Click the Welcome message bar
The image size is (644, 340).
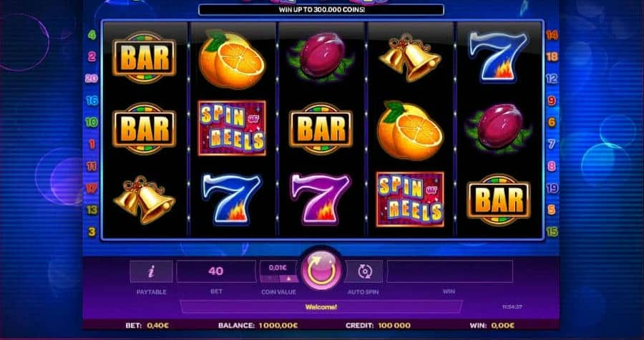pyautogui.click(x=321, y=307)
